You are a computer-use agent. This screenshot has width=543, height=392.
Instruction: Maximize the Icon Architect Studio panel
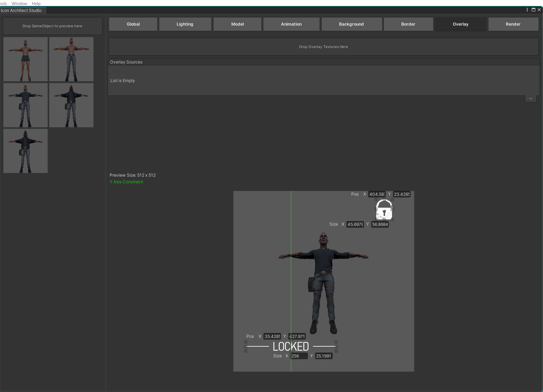(534, 10)
